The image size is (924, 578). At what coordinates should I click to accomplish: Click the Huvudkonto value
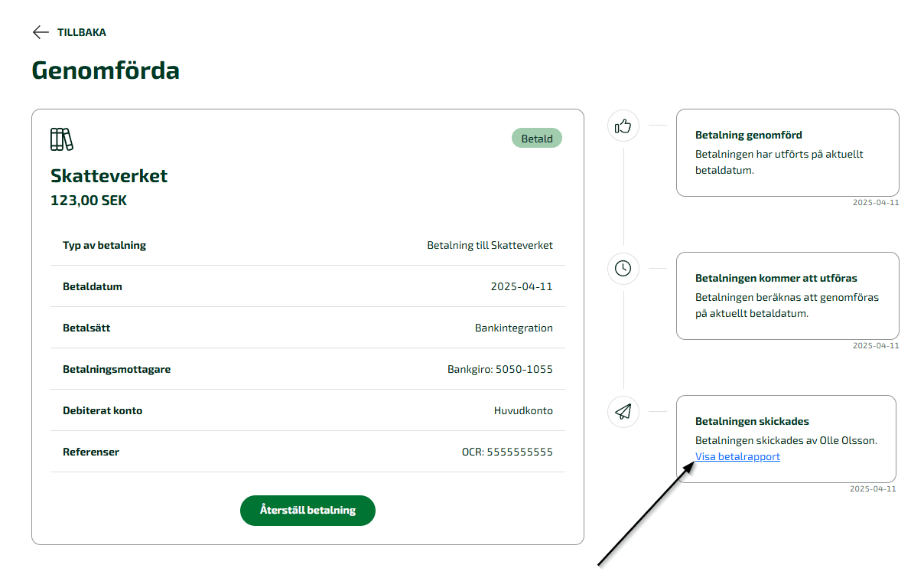tap(523, 411)
